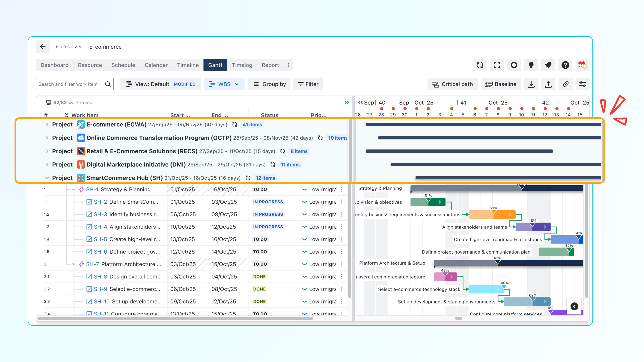This screenshot has height=362, width=644.
Task: Open settings gear icon
Action: 514,65
